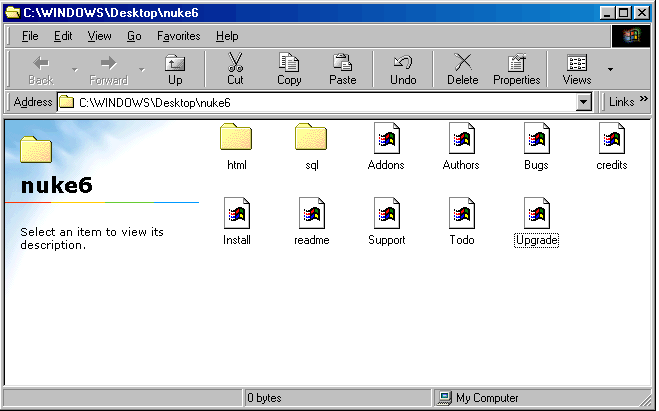Open the Address bar dropdown list
This screenshot has width=659, height=411.
584,102
